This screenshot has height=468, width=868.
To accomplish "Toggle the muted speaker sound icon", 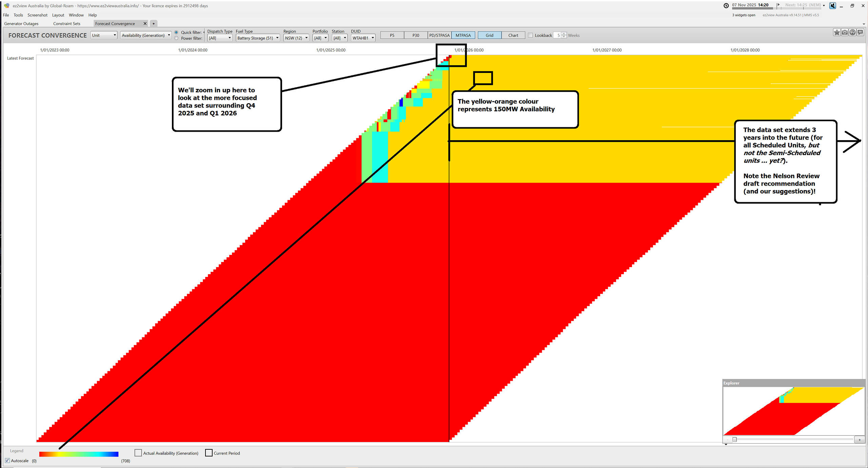I will click(x=832, y=5).
